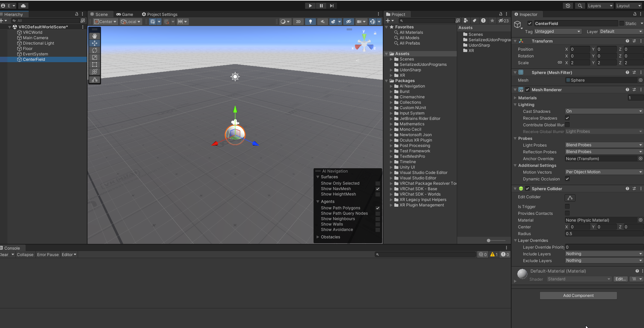Click Collapse in the Console toolbar
Screen dimensions: 644x328
click(x=25, y=255)
